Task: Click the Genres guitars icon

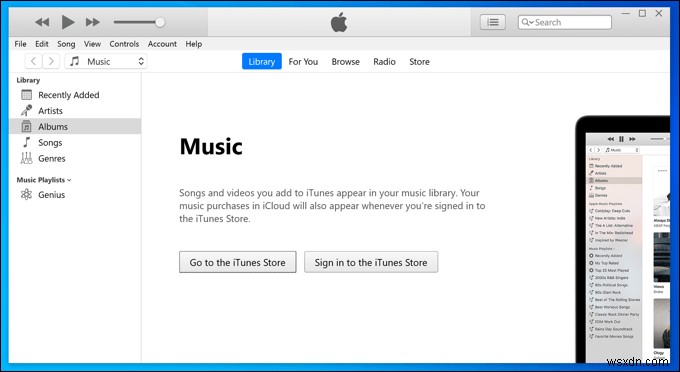Action: click(x=26, y=158)
